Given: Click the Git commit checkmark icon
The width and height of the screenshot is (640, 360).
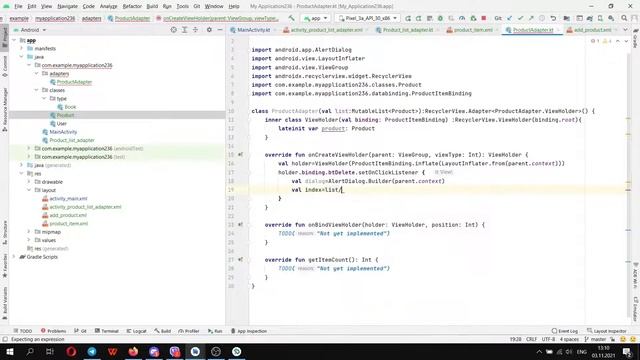Looking at the screenshot, I should pyautogui.click(x=520, y=18).
